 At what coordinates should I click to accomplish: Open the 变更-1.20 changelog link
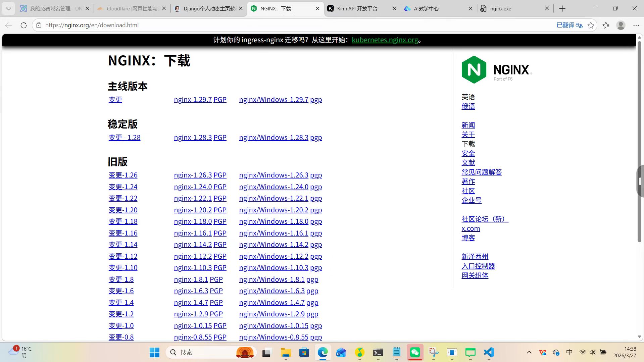[x=123, y=210]
